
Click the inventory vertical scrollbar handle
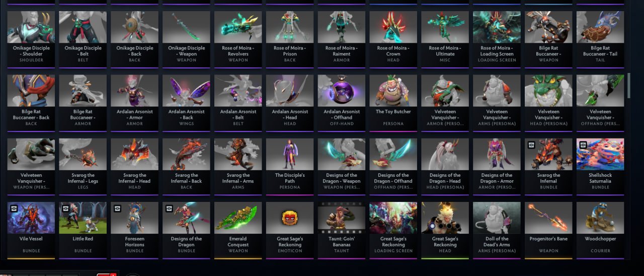tap(628, 85)
